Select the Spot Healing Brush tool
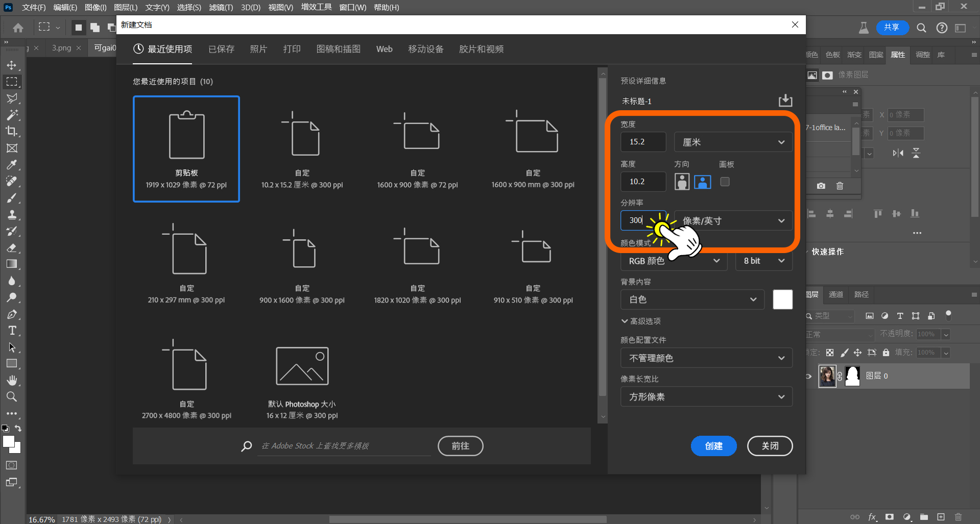The width and height of the screenshot is (980, 524). (12, 181)
